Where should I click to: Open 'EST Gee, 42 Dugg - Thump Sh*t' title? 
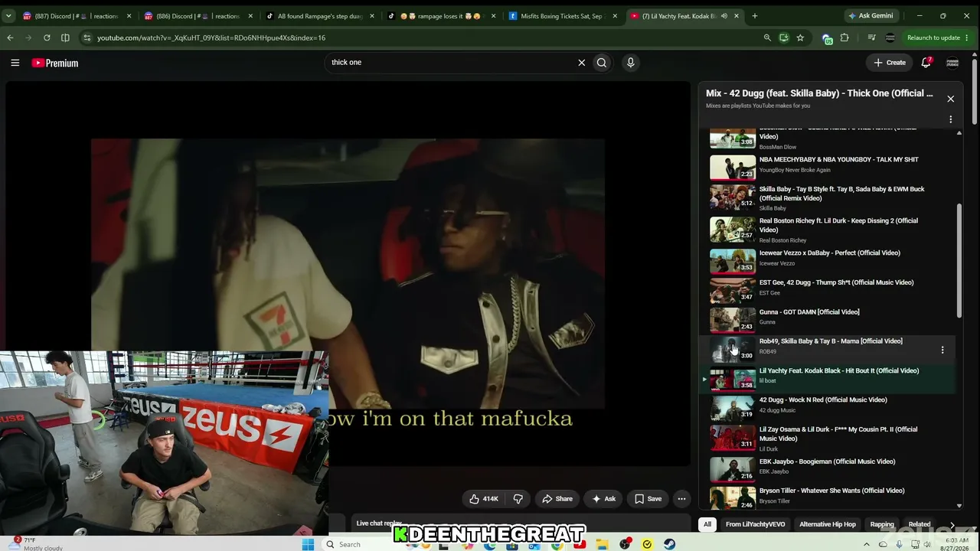pos(836,282)
